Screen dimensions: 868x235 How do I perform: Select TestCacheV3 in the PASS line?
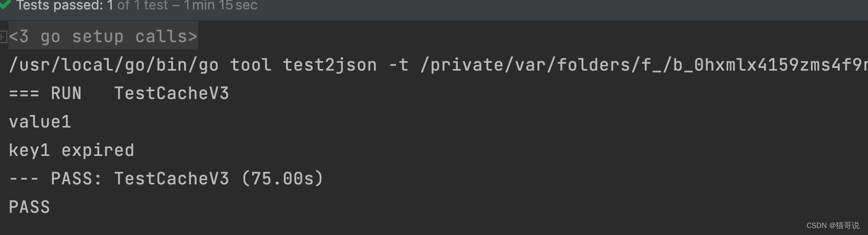[x=171, y=179]
